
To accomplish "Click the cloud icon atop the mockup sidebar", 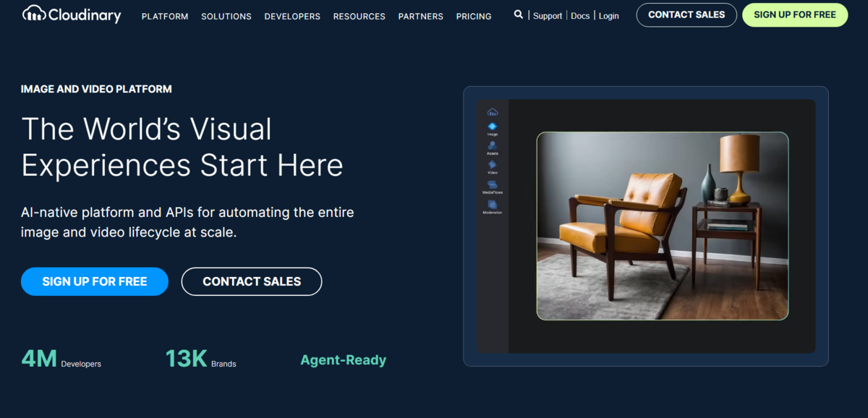I will 493,112.
